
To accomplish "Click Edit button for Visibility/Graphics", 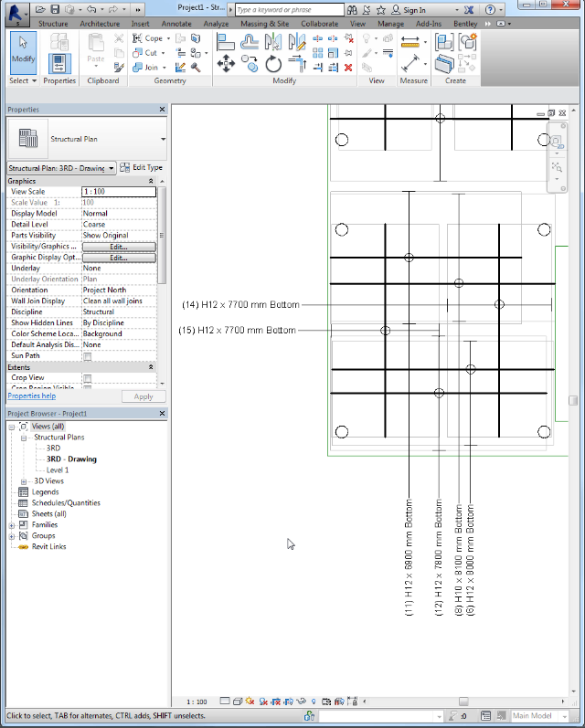I will click(x=119, y=247).
